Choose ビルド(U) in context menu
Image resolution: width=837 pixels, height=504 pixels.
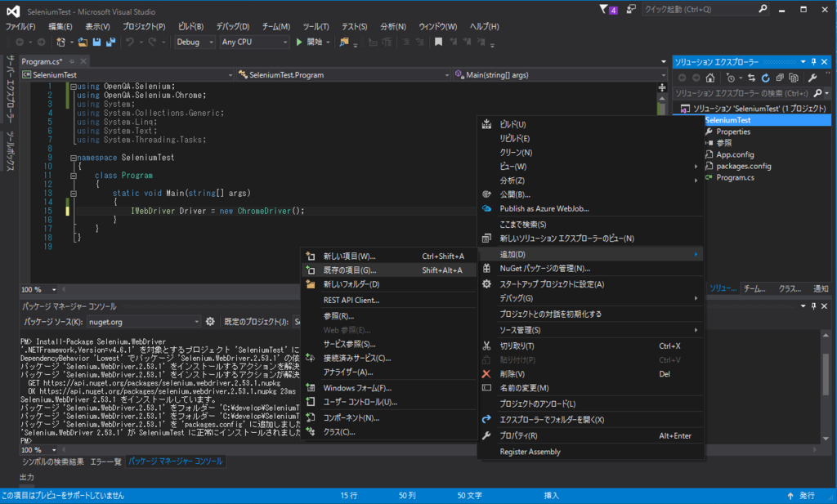(x=591, y=124)
